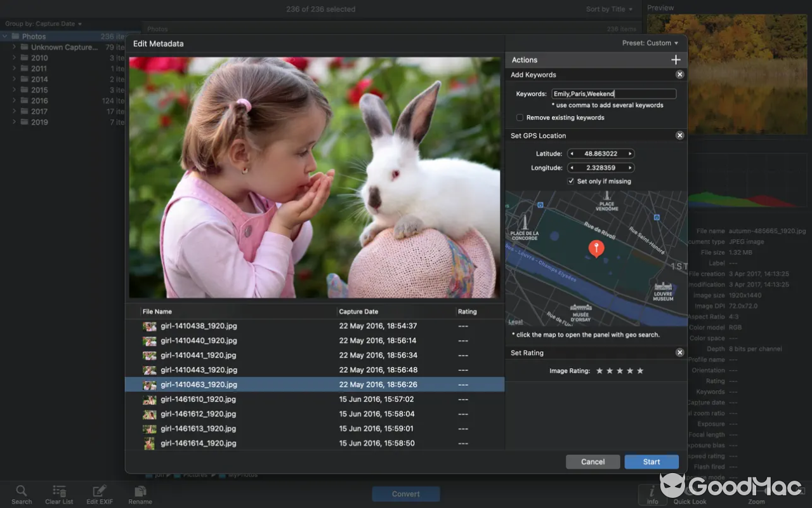Click the Clear List icon
812x508 pixels.
coord(58,494)
